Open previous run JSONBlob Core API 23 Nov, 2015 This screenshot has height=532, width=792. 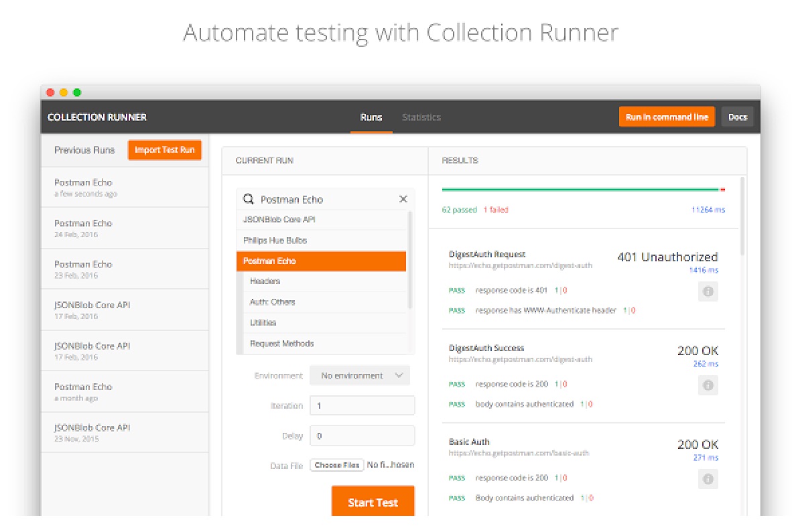point(125,433)
